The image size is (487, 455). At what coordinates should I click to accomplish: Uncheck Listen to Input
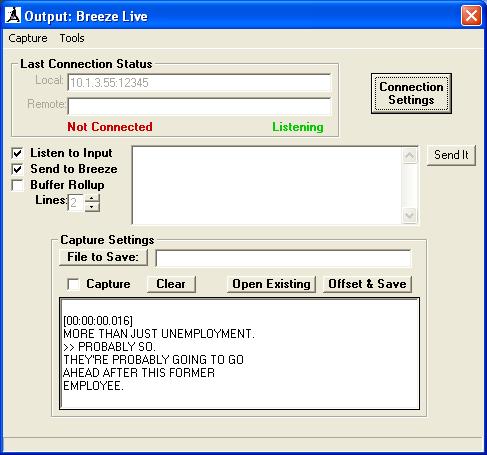17,153
